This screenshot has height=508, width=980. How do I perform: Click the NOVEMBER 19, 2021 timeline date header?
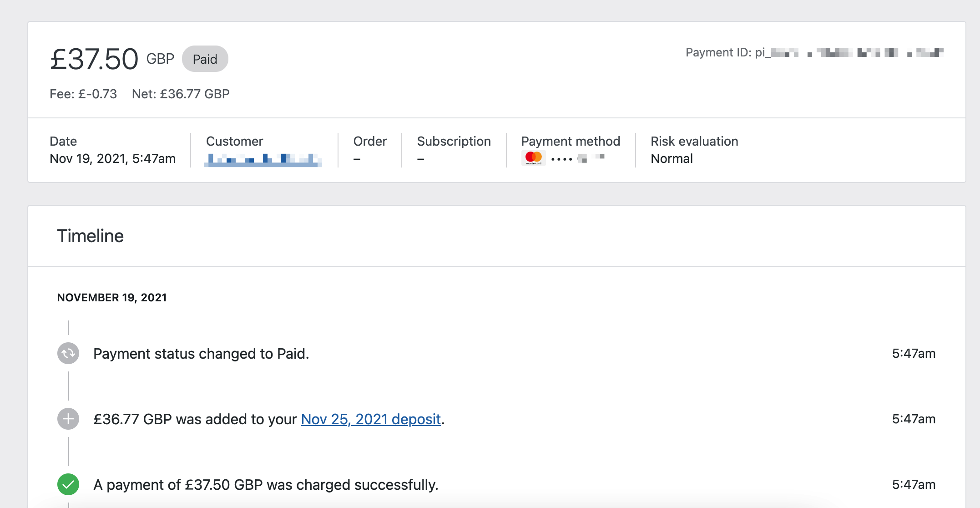pos(111,298)
